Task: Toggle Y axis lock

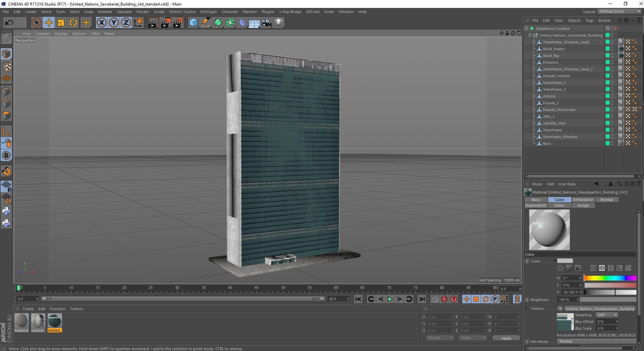Action: 114,22
